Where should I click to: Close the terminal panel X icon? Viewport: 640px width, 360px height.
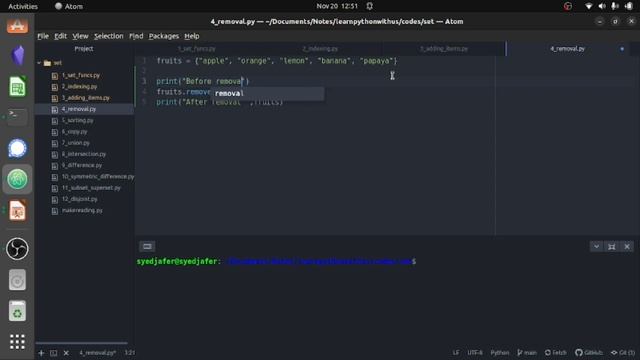tap(627, 247)
